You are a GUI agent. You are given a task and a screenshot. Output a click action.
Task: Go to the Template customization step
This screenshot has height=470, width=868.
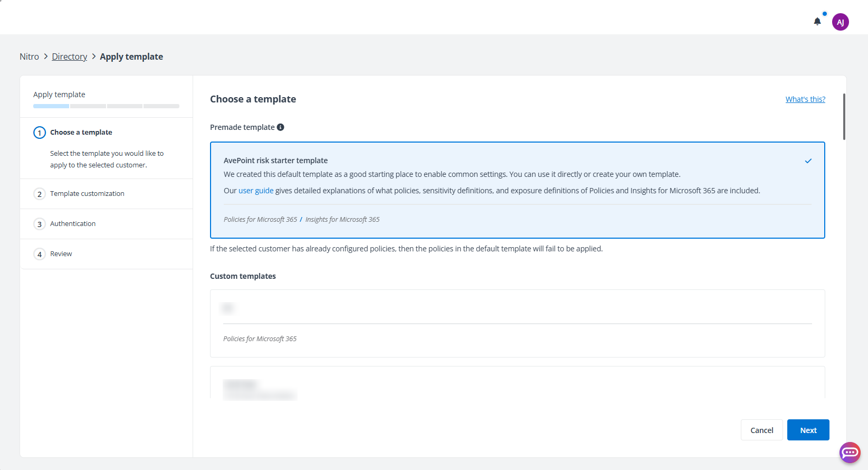[x=87, y=194]
